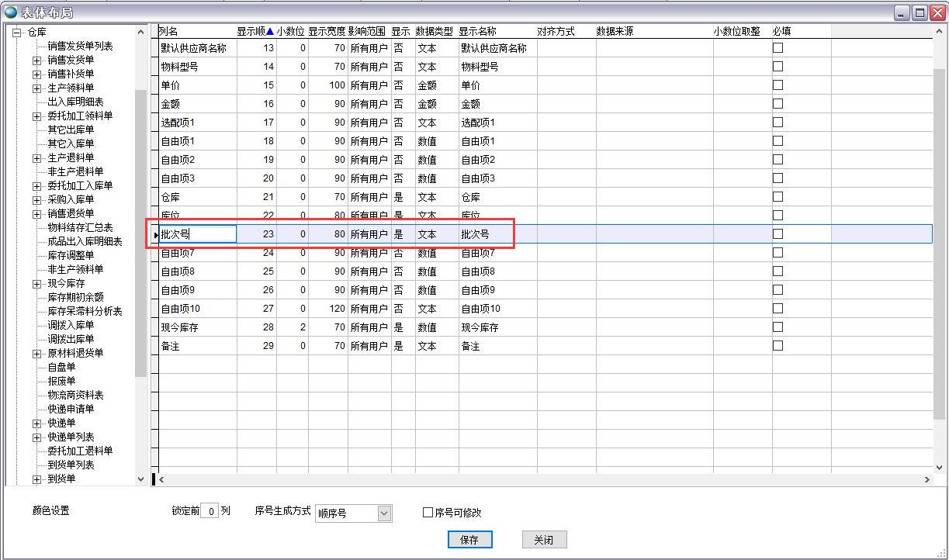Click the sort arrow on 显示顺 column header

(x=270, y=32)
